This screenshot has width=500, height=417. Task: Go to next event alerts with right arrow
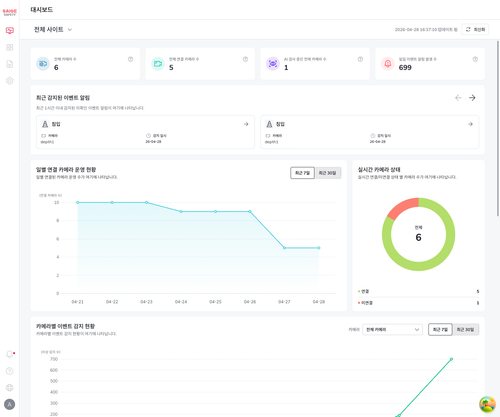pos(472,98)
